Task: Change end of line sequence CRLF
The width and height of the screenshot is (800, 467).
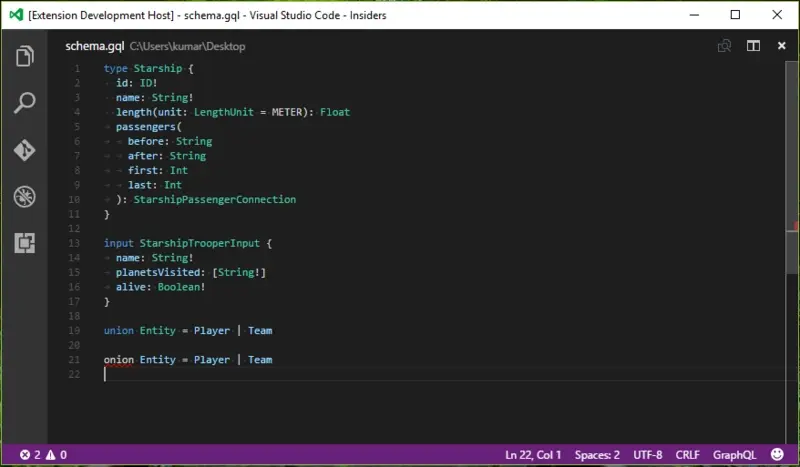Action: [687, 455]
